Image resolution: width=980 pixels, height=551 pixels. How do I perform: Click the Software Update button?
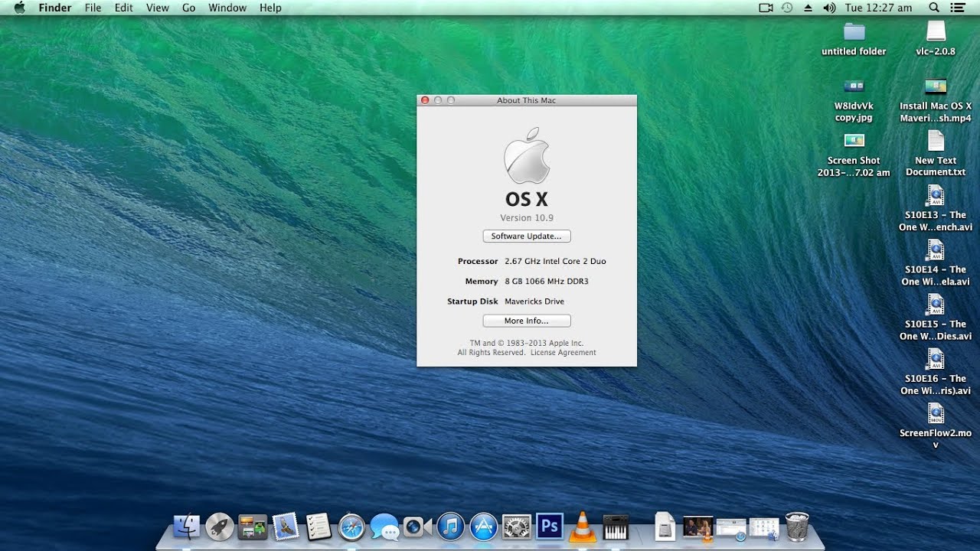[x=526, y=236]
